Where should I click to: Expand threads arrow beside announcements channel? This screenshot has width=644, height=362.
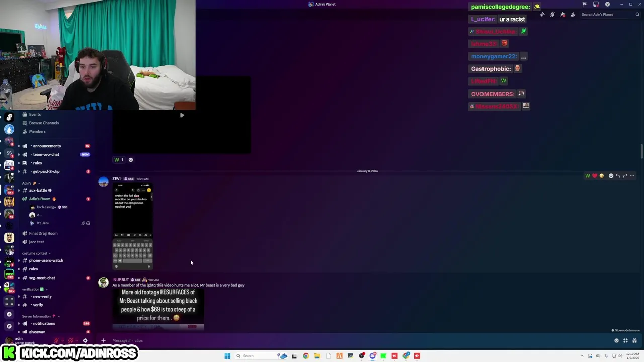tap(19, 146)
